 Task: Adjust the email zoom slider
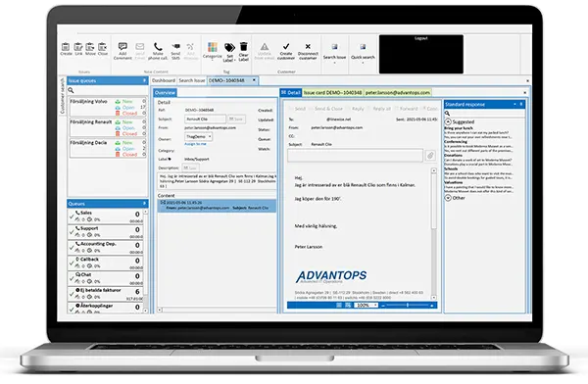pos(408,306)
